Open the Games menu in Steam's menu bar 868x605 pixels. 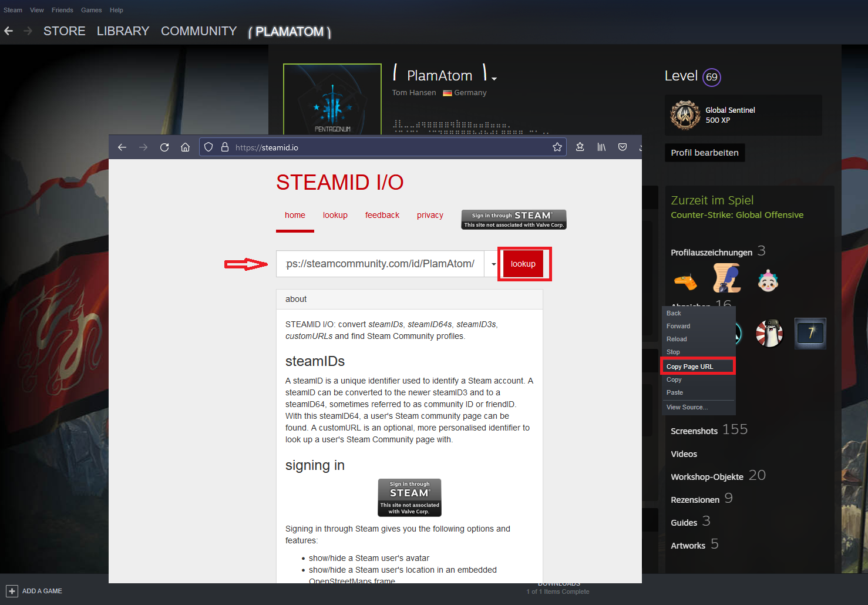[x=91, y=10]
